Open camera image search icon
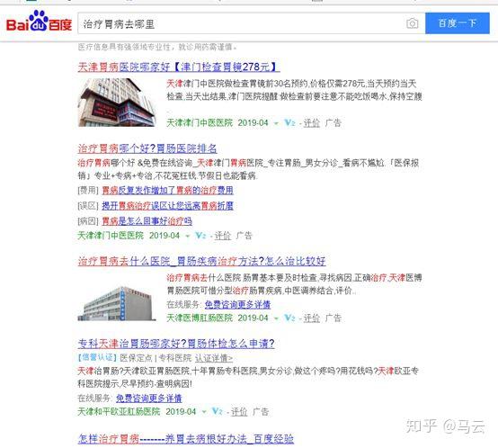The image size is (498, 448). pos(413,23)
